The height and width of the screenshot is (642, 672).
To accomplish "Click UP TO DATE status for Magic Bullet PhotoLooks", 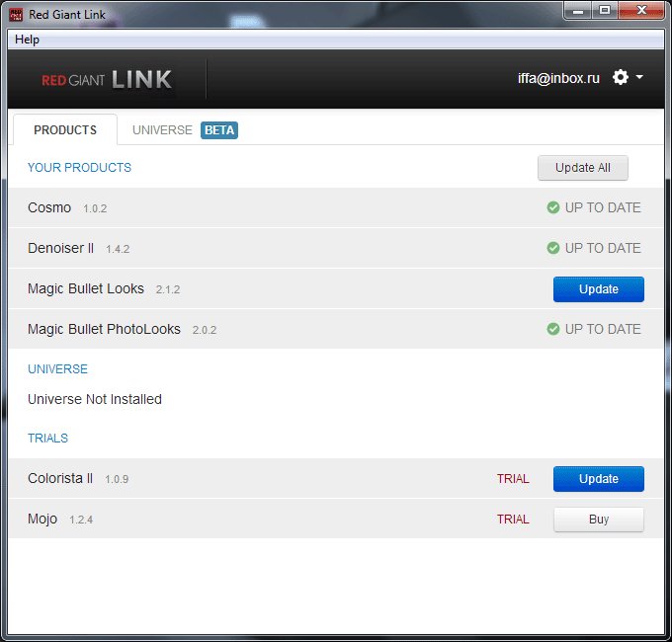I will tap(603, 329).
